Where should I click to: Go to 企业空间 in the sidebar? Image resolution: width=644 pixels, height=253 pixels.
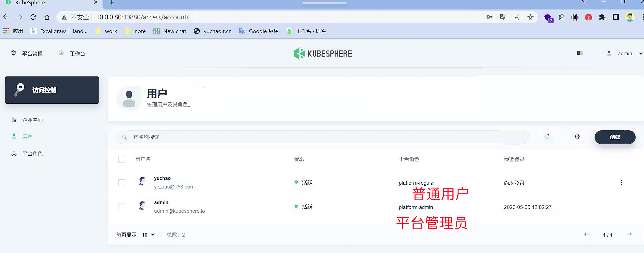point(32,120)
